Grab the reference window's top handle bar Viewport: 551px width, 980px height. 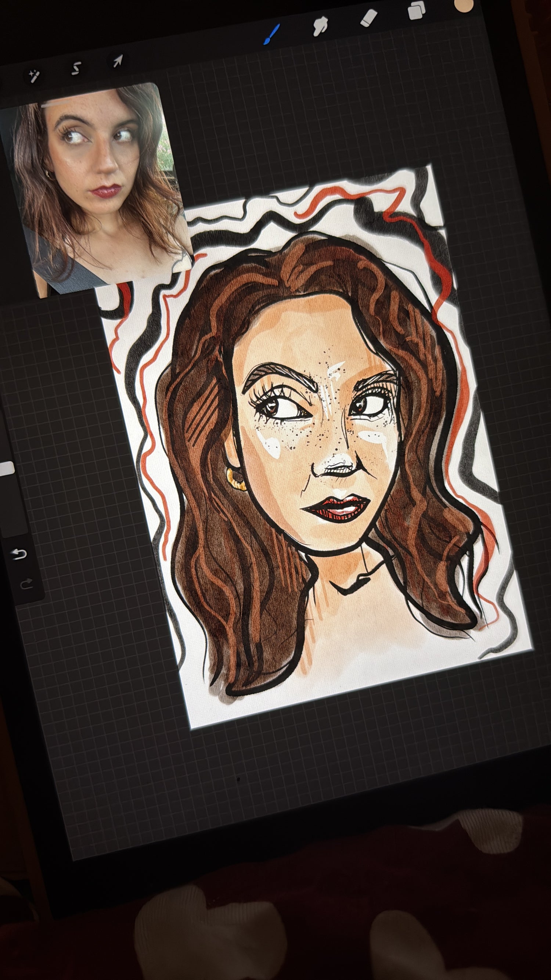(57, 104)
